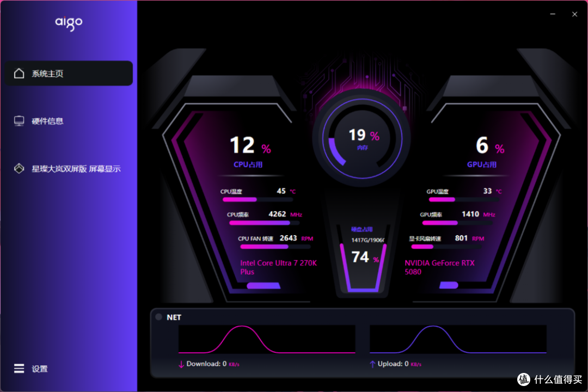Click the GPU usage 6 % value

point(490,145)
